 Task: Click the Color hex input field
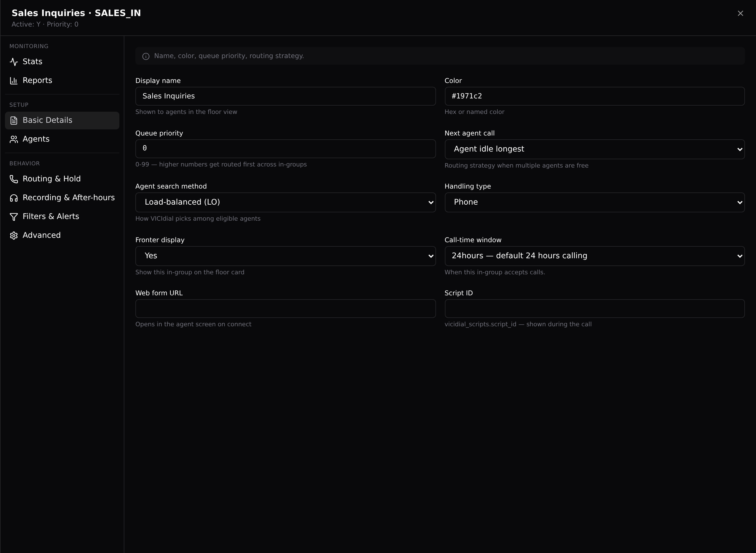pyautogui.click(x=594, y=96)
